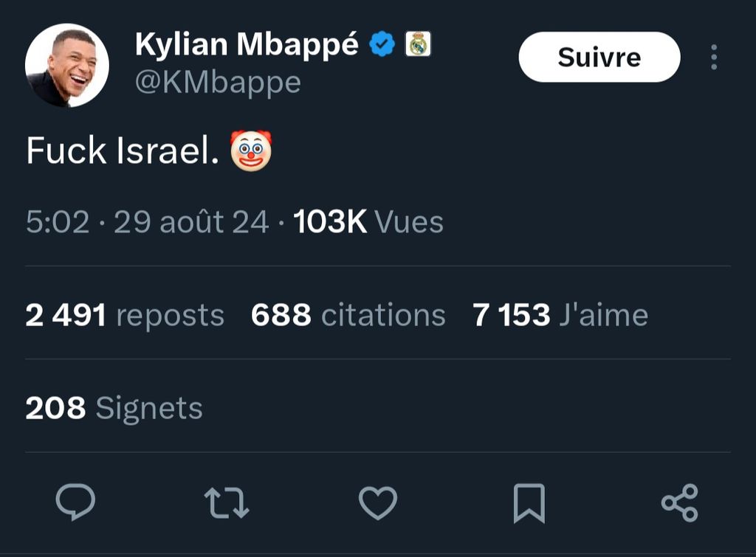Click the Real Madrid affiliation badge
This screenshot has height=557, width=756.
pos(419,46)
